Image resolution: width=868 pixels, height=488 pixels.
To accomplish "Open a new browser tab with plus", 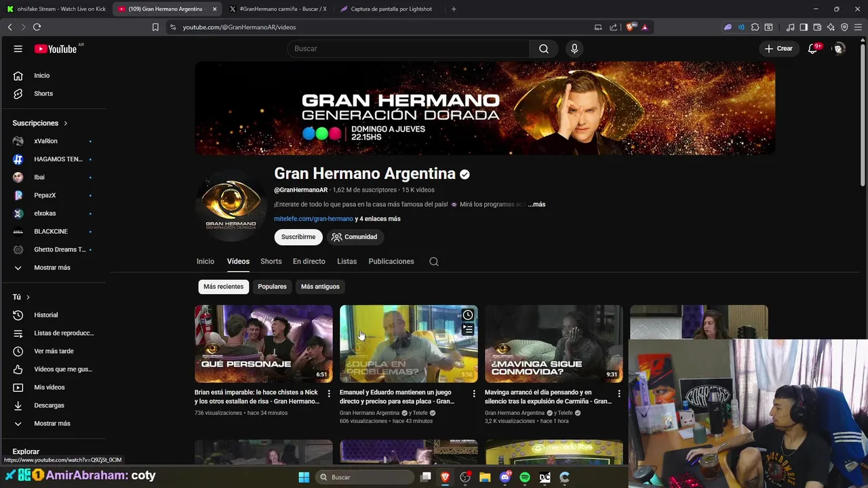I will point(454,9).
